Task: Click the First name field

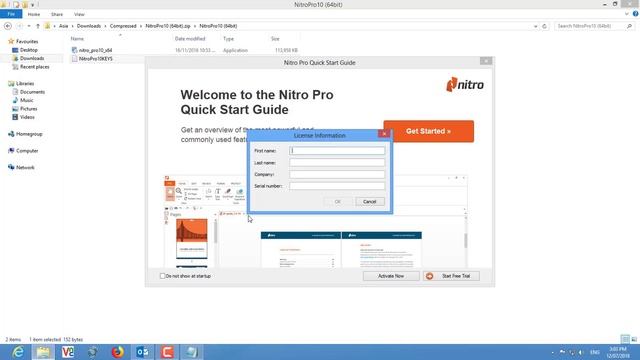Action: (337, 151)
